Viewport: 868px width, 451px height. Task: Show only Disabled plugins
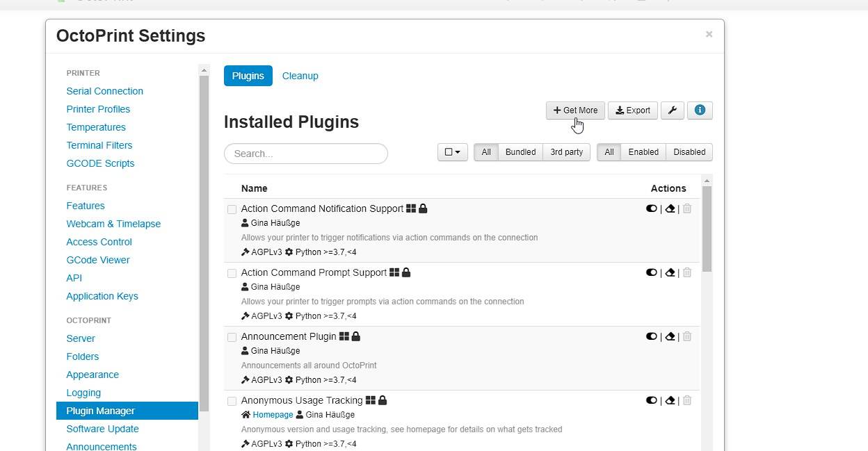(689, 152)
